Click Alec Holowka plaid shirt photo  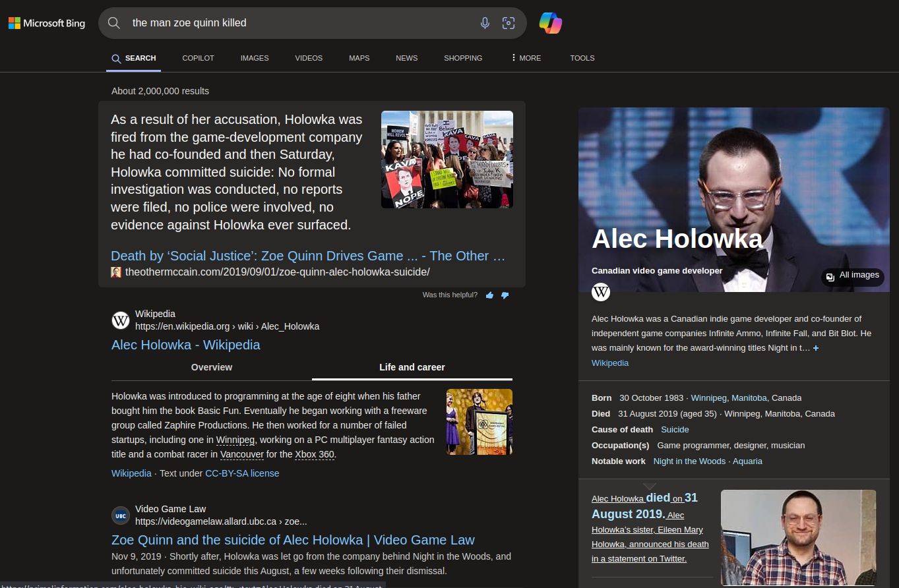click(798, 537)
